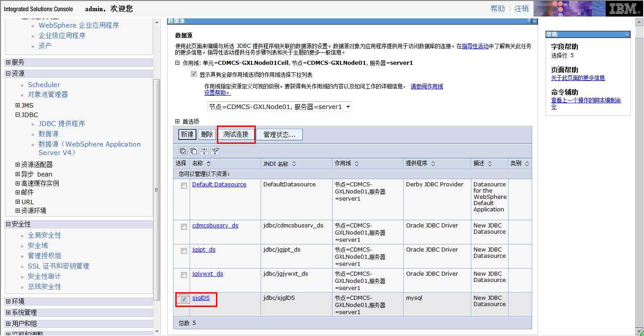Uncheck the sjglDS row checkbox

click(184, 299)
